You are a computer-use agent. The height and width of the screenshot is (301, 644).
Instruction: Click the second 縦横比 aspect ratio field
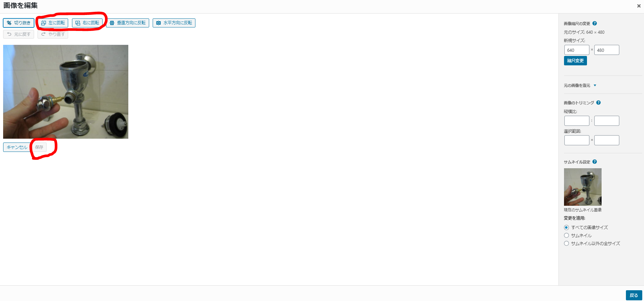pyautogui.click(x=607, y=121)
